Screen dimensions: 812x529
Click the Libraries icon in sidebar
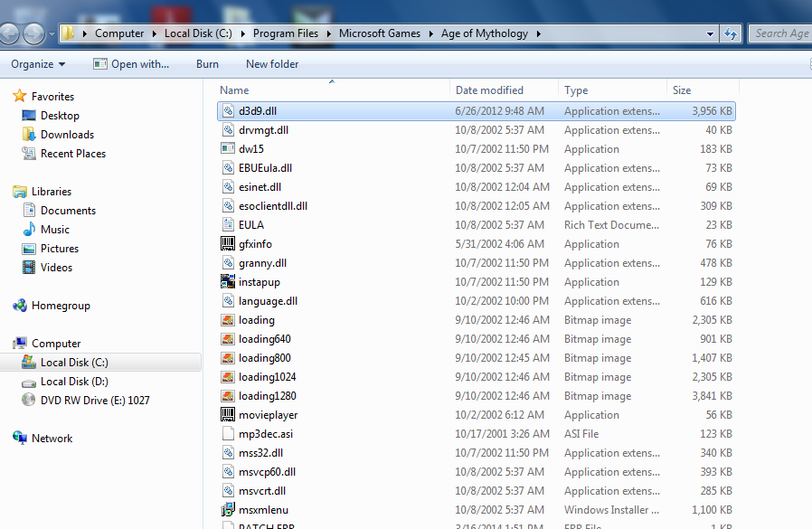coord(20,192)
